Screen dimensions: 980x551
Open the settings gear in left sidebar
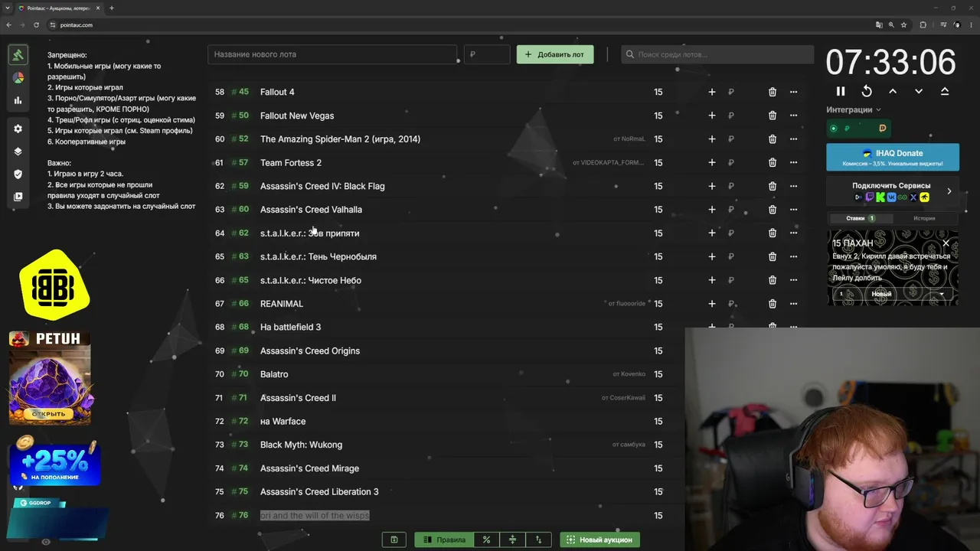18,129
